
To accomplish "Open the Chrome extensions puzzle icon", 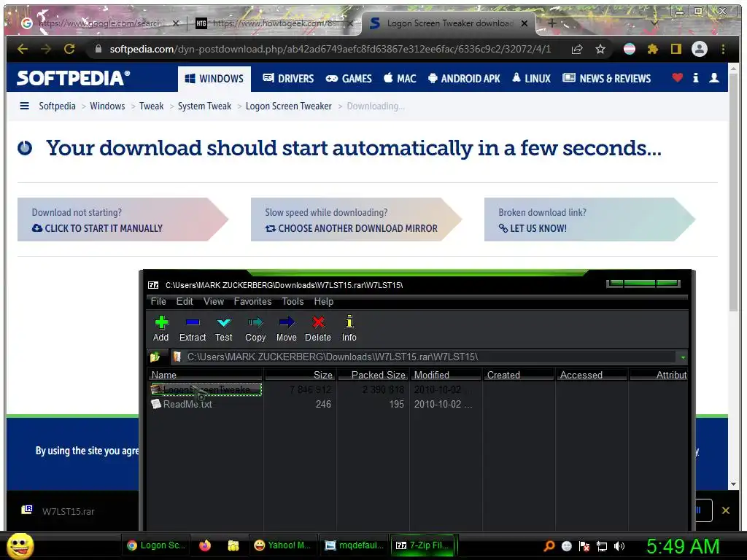I will pos(653,49).
